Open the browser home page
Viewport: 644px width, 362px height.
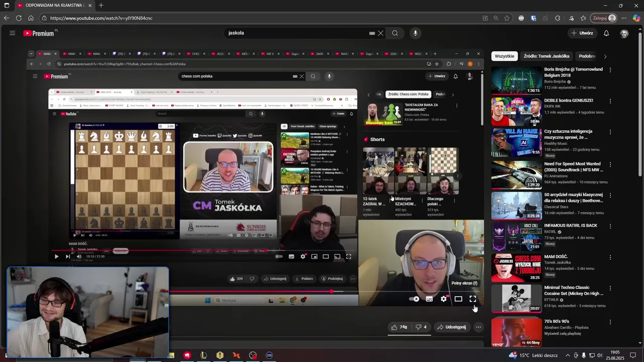(31, 18)
